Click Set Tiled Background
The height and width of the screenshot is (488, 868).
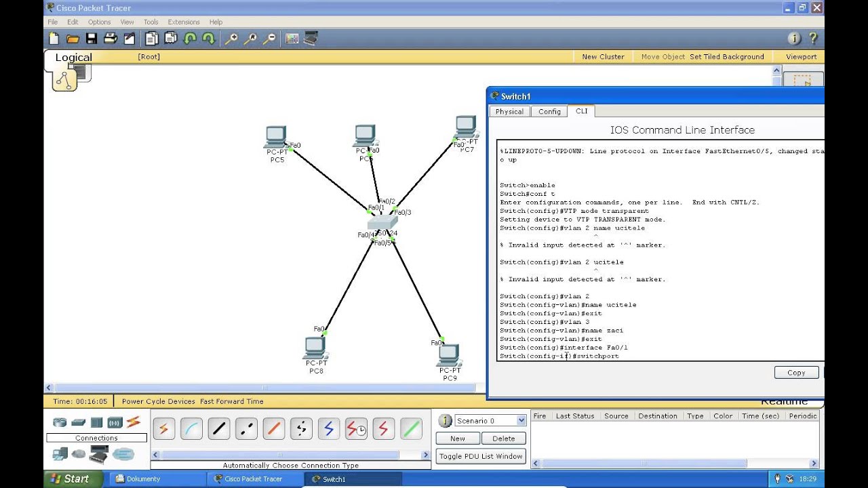click(727, 57)
